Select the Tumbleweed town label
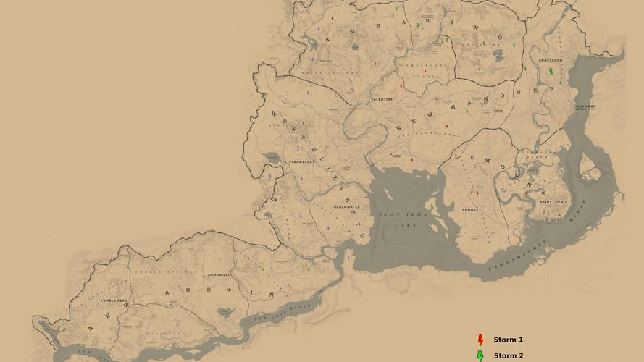The width and height of the screenshot is (644, 362). [x=114, y=300]
